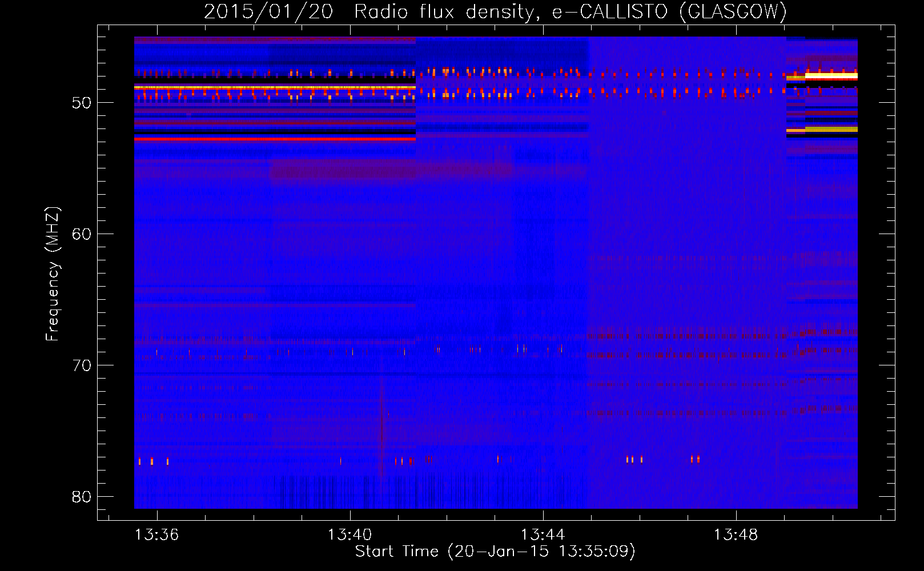Click the '80' frequency tick label
The height and width of the screenshot is (571, 924).
tap(82, 497)
